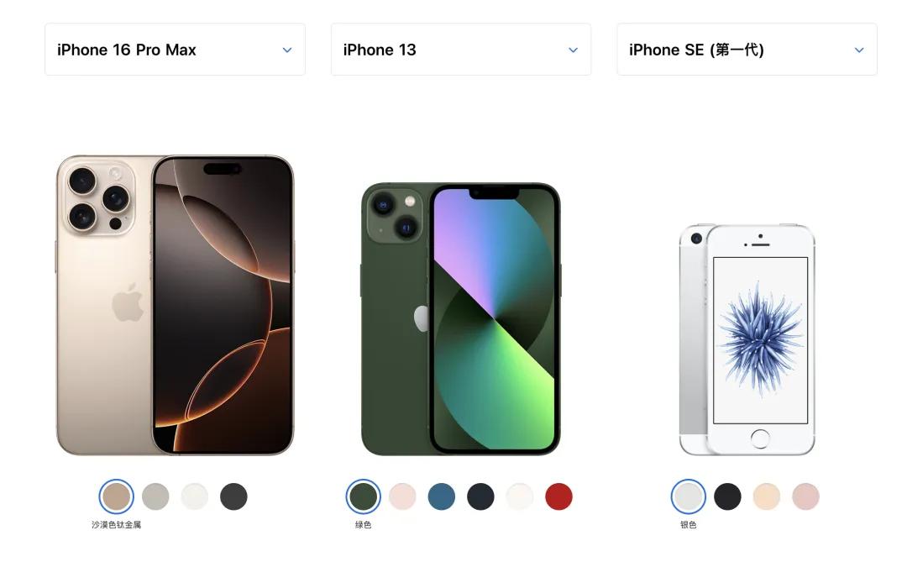Click the green iPhone 13 product image
This screenshot has width=907, height=588.
pyautogui.click(x=461, y=319)
